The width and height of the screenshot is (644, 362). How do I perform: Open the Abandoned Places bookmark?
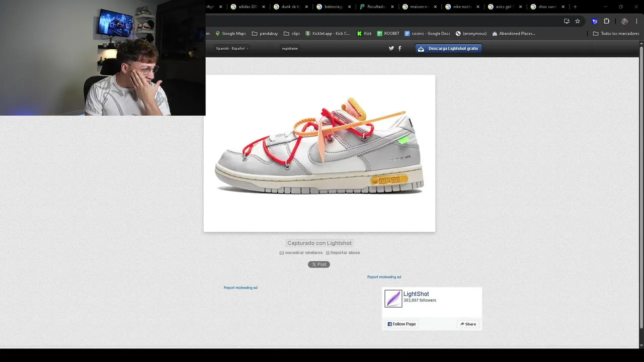click(514, 34)
